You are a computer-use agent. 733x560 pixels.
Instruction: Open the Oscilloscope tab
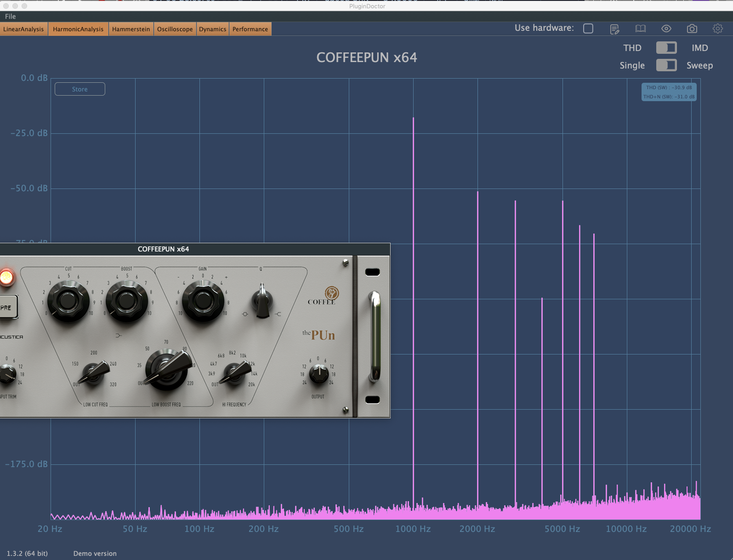pyautogui.click(x=175, y=29)
